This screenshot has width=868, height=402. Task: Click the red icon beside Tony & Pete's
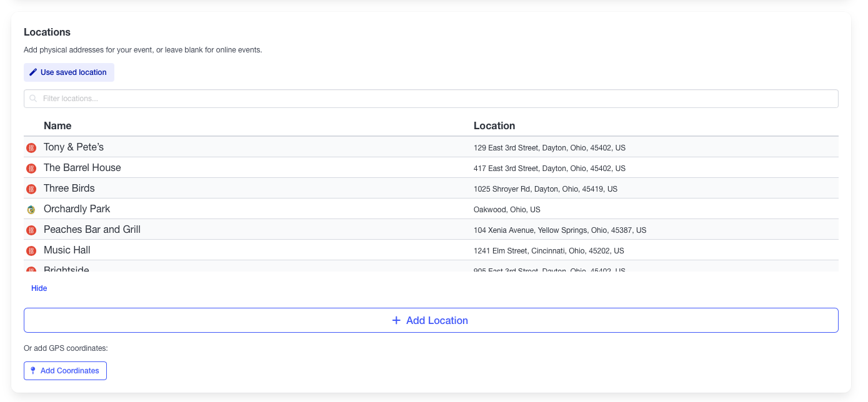click(x=31, y=148)
